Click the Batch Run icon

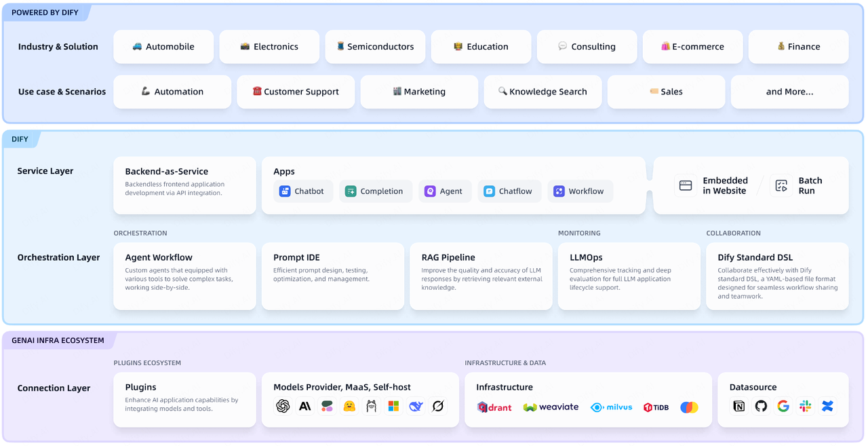(x=781, y=185)
